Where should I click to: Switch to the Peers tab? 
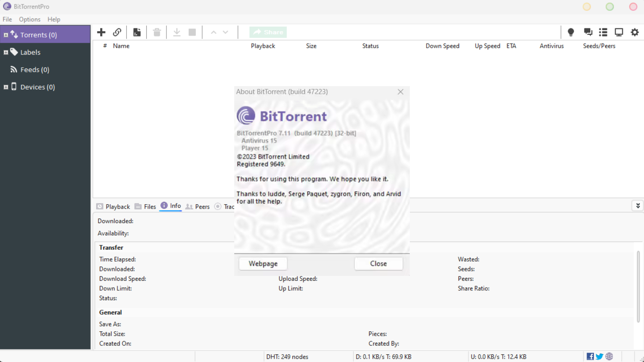point(198,206)
